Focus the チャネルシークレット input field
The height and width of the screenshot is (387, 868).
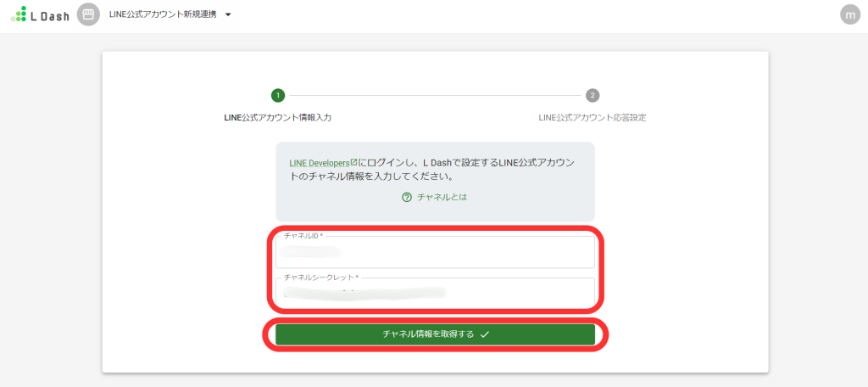(435, 292)
